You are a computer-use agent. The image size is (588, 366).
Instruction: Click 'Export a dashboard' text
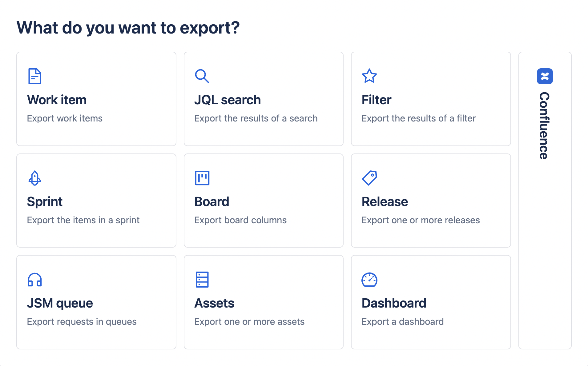pyautogui.click(x=402, y=322)
